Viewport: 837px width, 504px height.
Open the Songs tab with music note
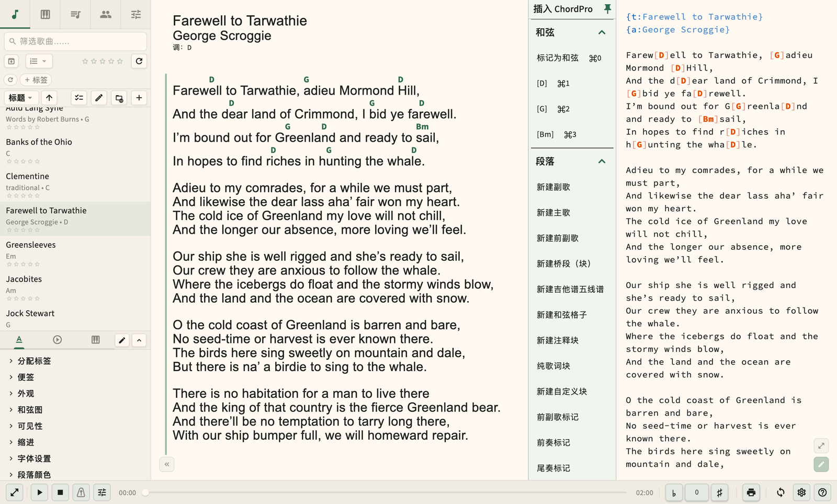pos(15,14)
